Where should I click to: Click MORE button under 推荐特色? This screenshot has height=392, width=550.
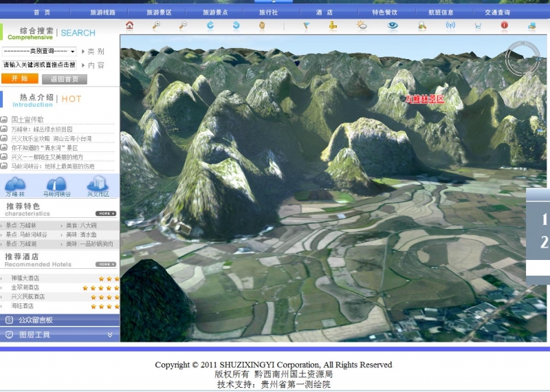(x=106, y=213)
